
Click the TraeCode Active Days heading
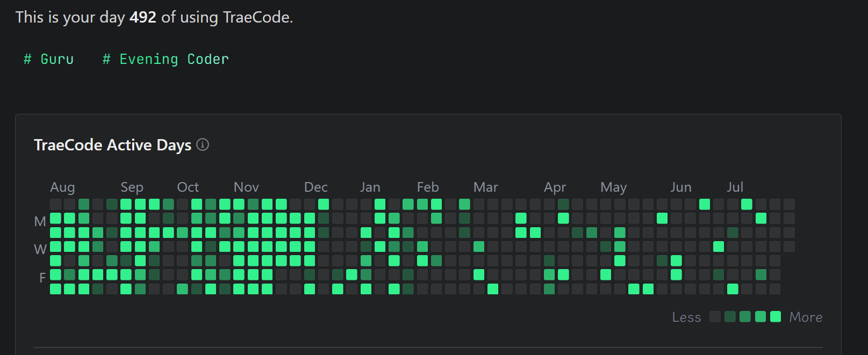coord(112,145)
